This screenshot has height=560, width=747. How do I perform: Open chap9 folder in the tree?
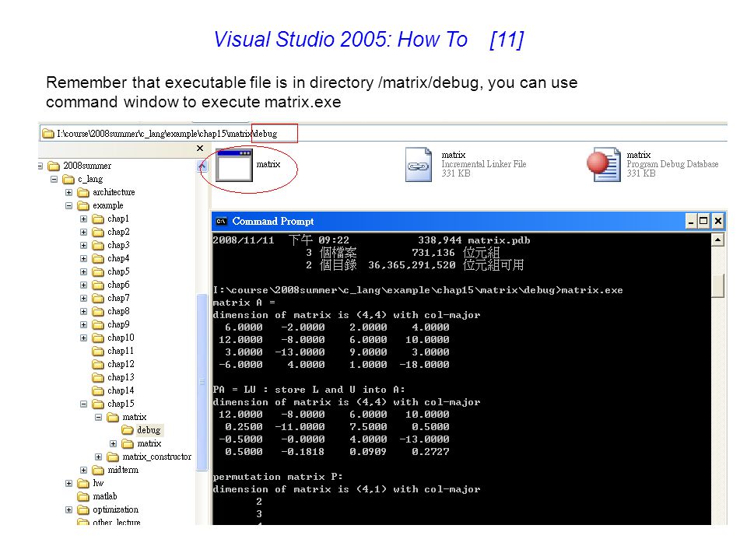(118, 325)
